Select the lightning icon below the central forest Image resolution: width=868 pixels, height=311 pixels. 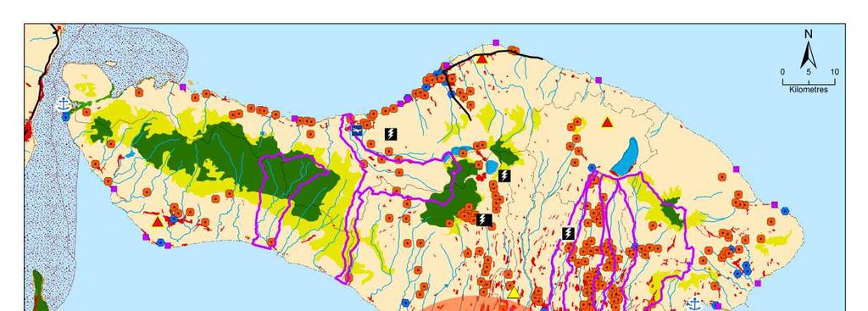483,219
